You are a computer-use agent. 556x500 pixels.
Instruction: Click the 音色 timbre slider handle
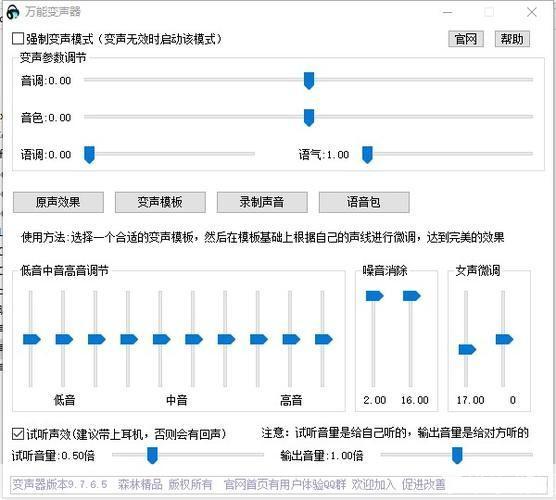tap(309, 118)
